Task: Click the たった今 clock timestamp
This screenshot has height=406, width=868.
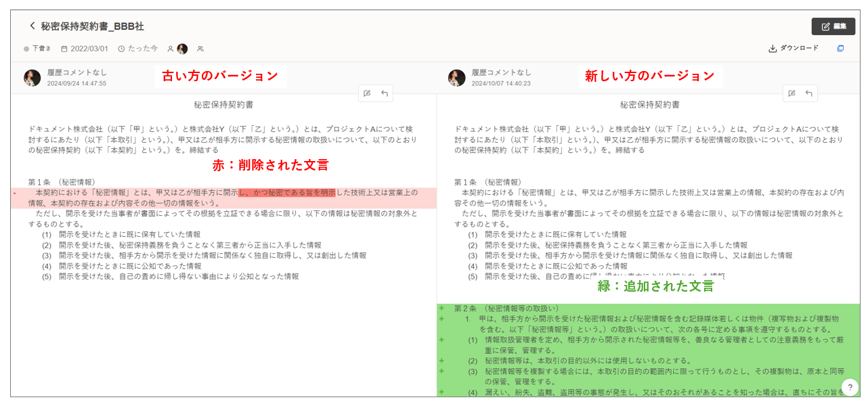Action: (x=138, y=49)
